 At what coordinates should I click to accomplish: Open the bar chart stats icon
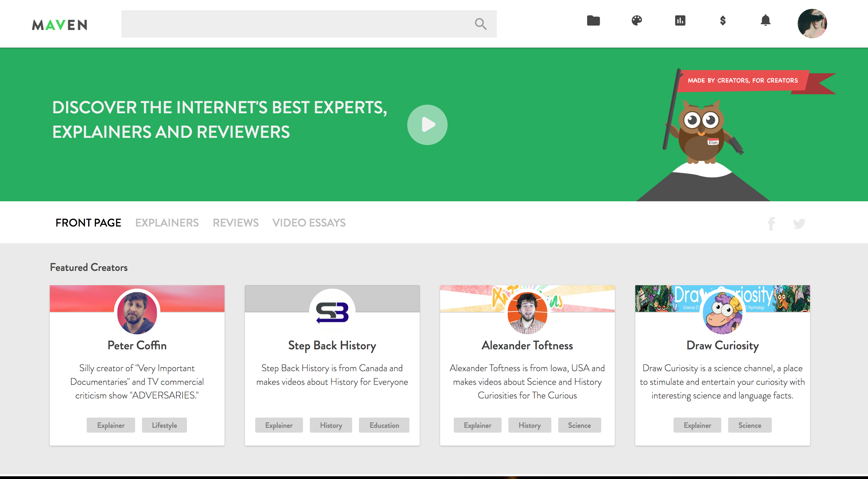coord(680,20)
